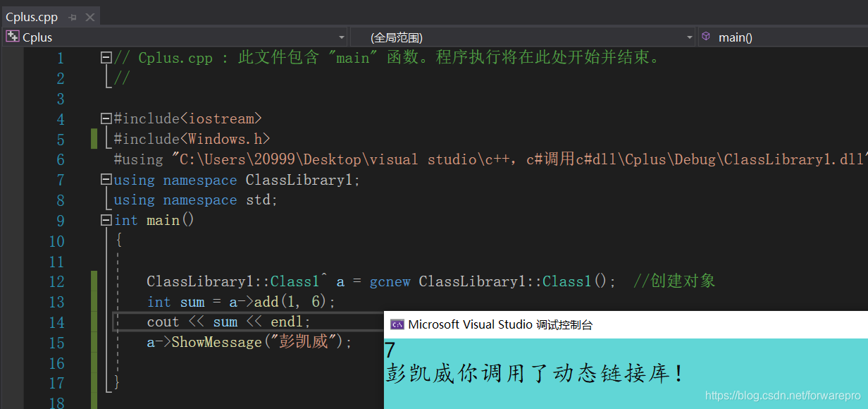Click line number 12 in the margin
Viewport: 868px width, 409px height.
pyautogui.click(x=56, y=281)
